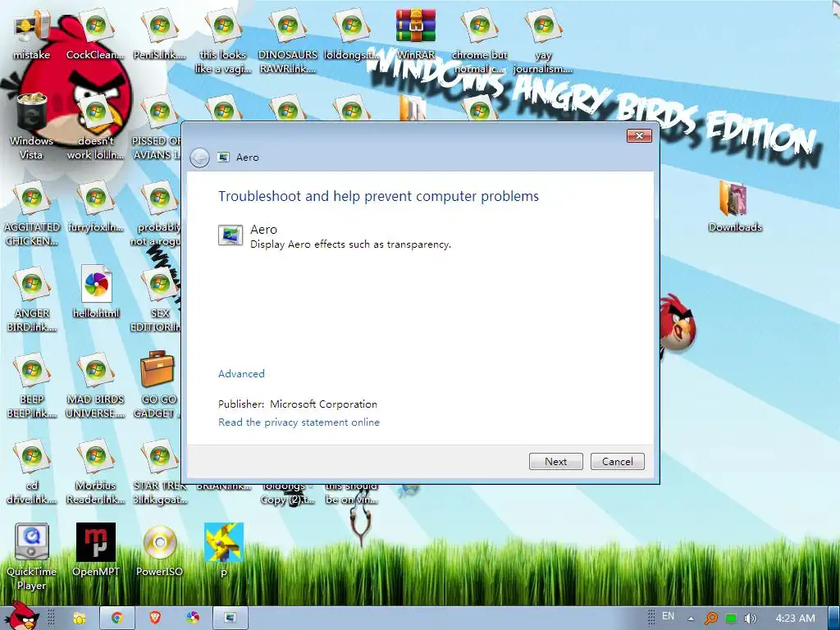Viewport: 840px width, 630px height.
Task: Open Google Chrome from taskbar
Action: click(x=116, y=619)
